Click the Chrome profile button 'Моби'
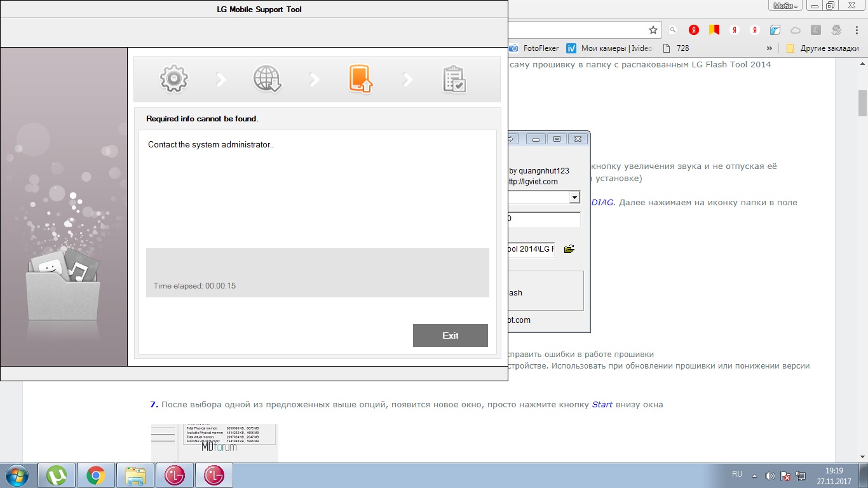 [x=785, y=6]
